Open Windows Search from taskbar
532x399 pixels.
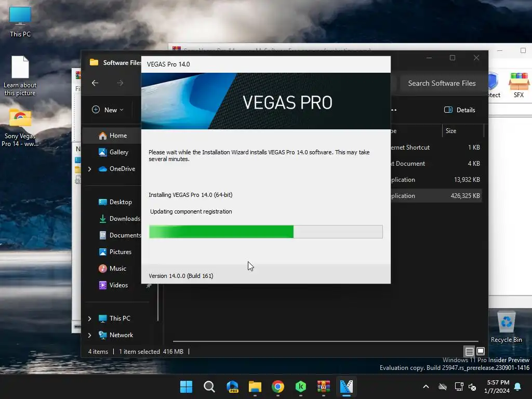209,387
